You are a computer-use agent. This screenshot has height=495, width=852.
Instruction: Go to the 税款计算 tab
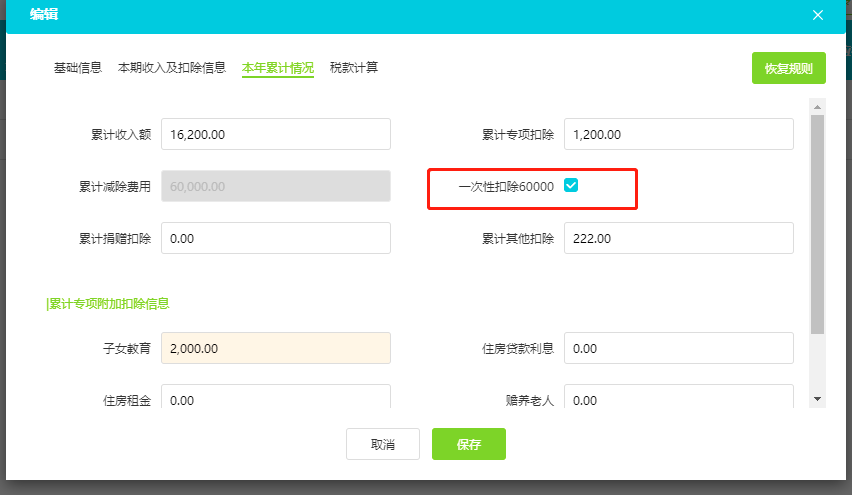[354, 67]
